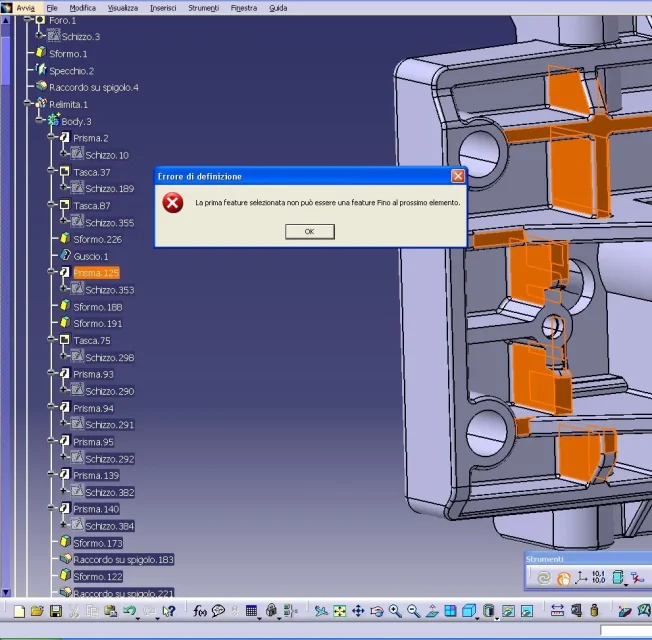Click the Shading render style icon
The height and width of the screenshot is (640, 652).
[x=489, y=611]
